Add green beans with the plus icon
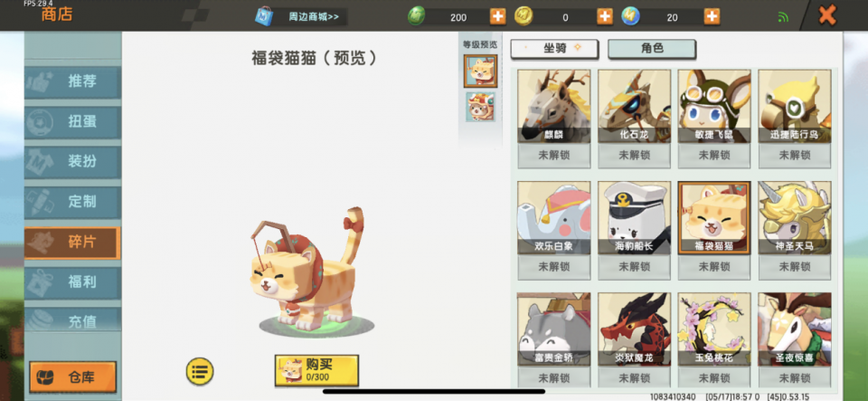 [x=497, y=16]
